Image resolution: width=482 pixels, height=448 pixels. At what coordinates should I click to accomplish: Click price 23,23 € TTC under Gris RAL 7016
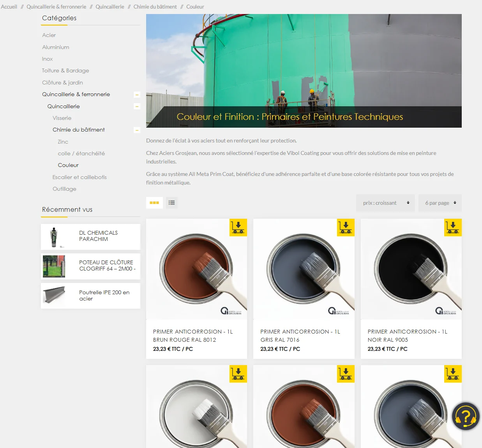click(280, 349)
